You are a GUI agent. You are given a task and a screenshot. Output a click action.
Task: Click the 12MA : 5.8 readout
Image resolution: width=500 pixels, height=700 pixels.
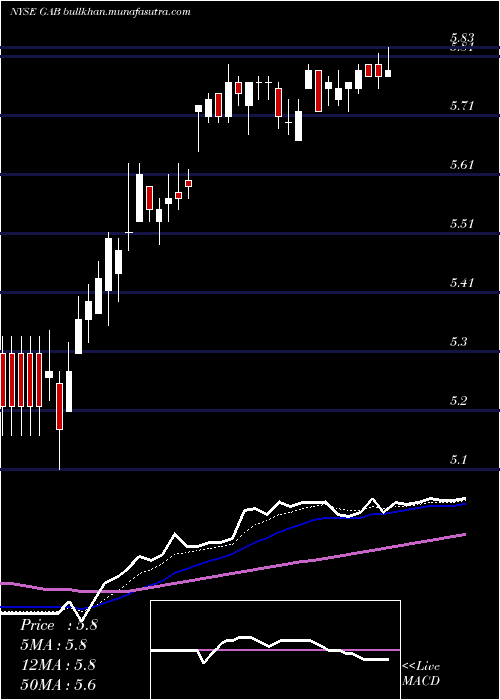point(58,665)
